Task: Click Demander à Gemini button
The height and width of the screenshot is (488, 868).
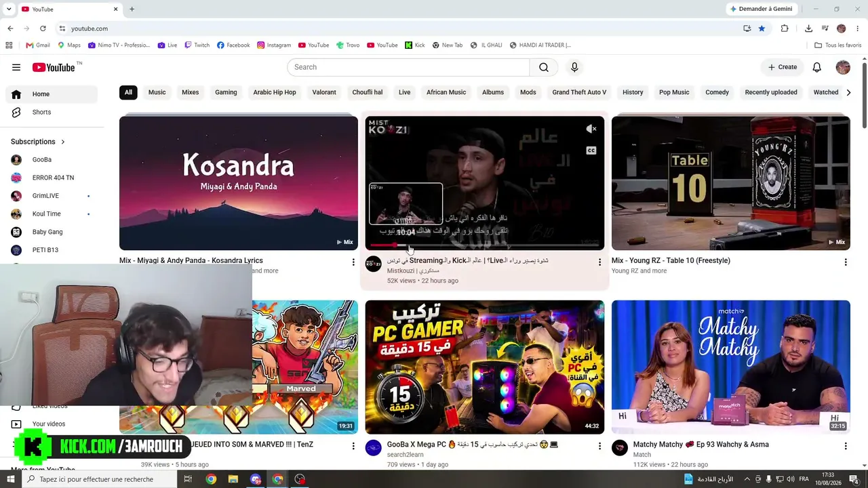Action: pos(761,9)
